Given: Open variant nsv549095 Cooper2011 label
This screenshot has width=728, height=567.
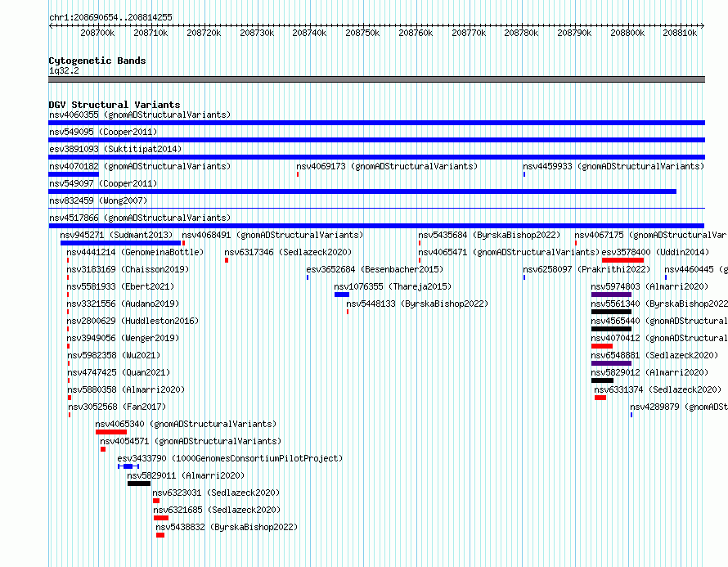Looking at the screenshot, I should tap(103, 132).
